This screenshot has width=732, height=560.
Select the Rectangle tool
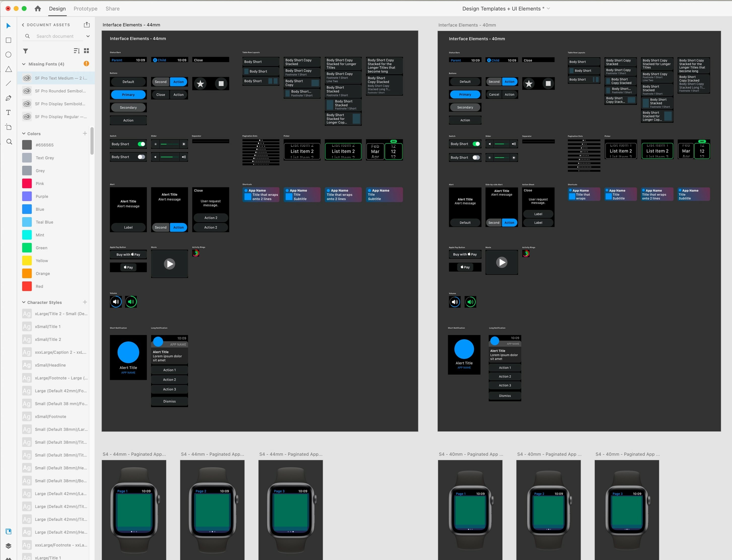(x=8, y=40)
